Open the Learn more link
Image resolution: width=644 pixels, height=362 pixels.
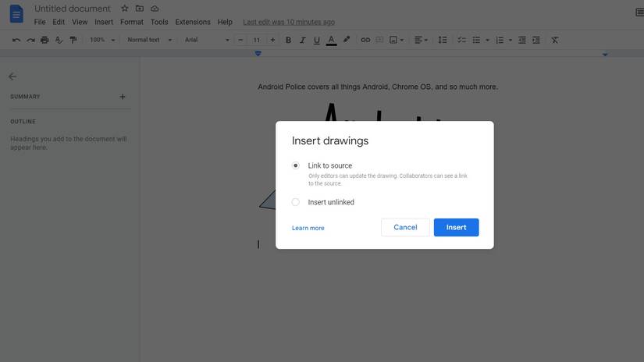pyautogui.click(x=308, y=228)
